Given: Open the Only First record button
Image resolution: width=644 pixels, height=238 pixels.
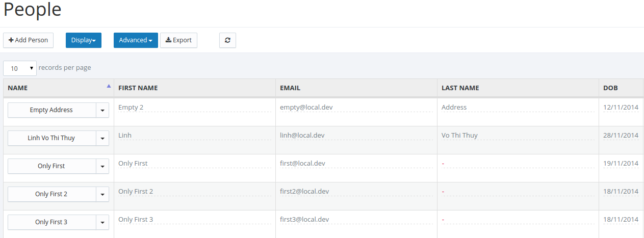Looking at the screenshot, I should tap(51, 166).
